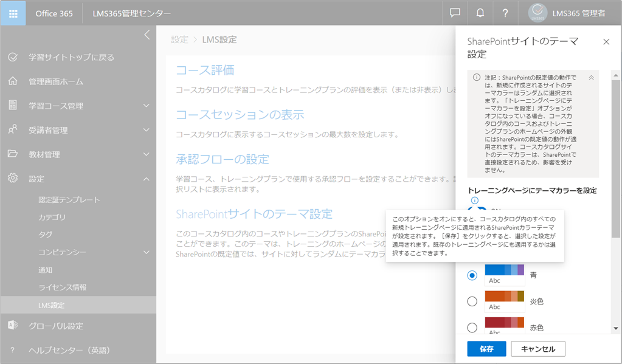622x364 pixels.
Task: Open グローバル設定 in the sidebar
Action: coord(56,326)
